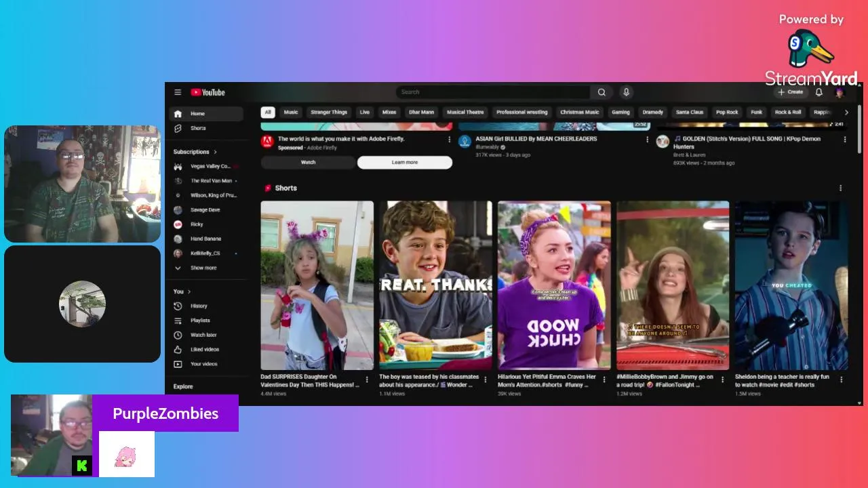Select the All filter chip
This screenshot has width=868, height=488.
pyautogui.click(x=268, y=113)
